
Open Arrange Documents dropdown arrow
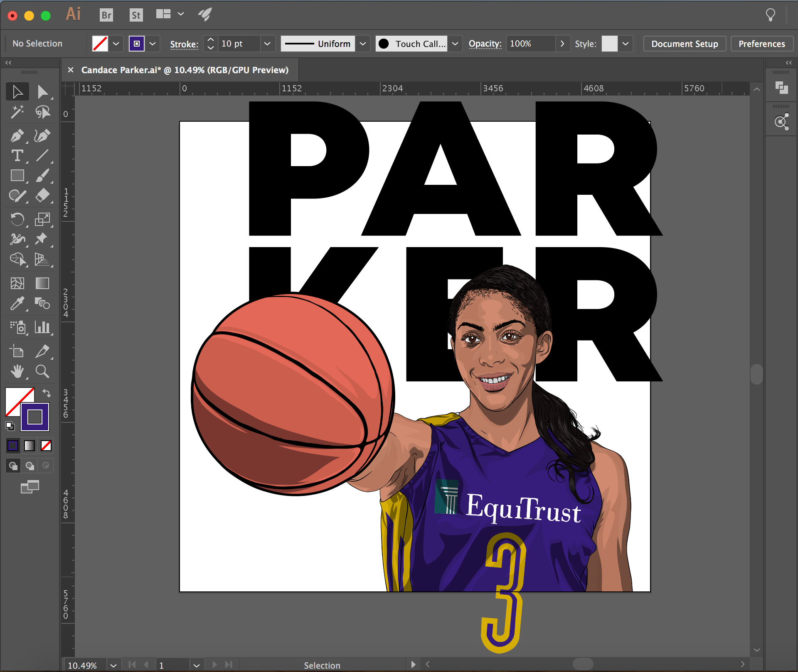(181, 14)
